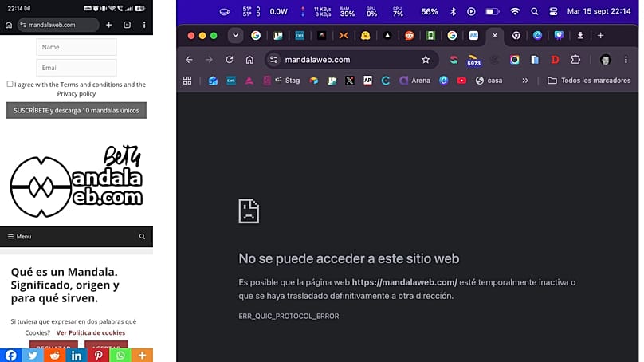Reload the desktop browser page
The height and width of the screenshot is (362, 644).
[230, 60]
